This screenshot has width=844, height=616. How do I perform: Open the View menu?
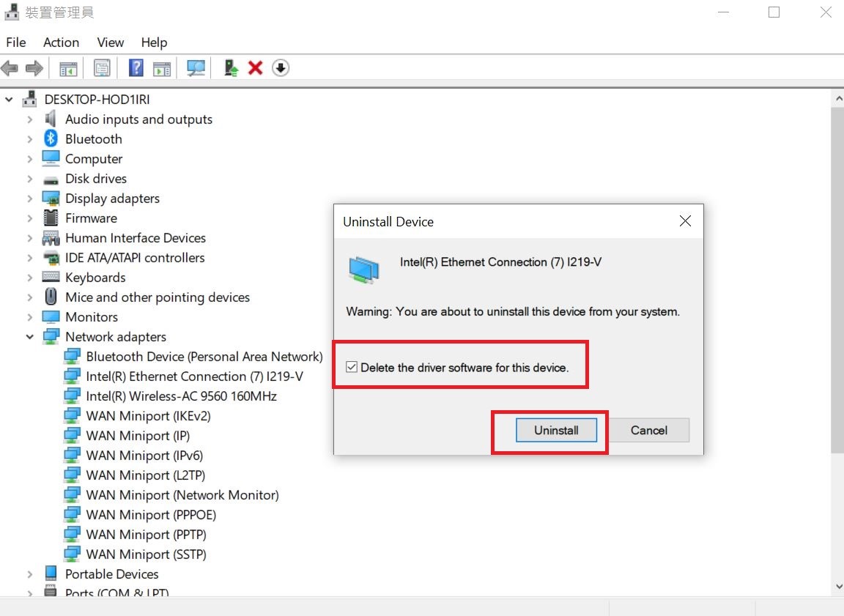click(x=111, y=42)
